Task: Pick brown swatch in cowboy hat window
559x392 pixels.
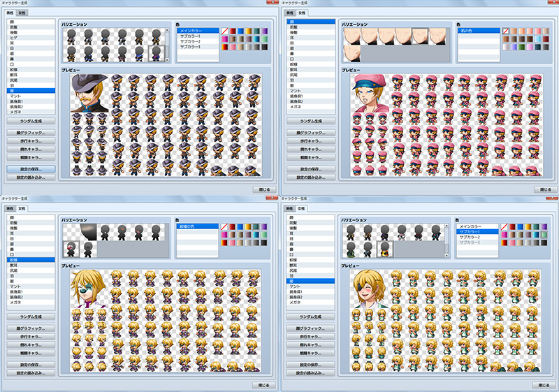Action: click(x=233, y=39)
